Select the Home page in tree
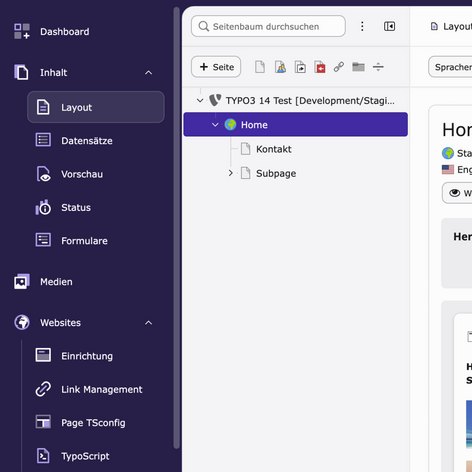This screenshot has height=472, width=472. pos(296,125)
